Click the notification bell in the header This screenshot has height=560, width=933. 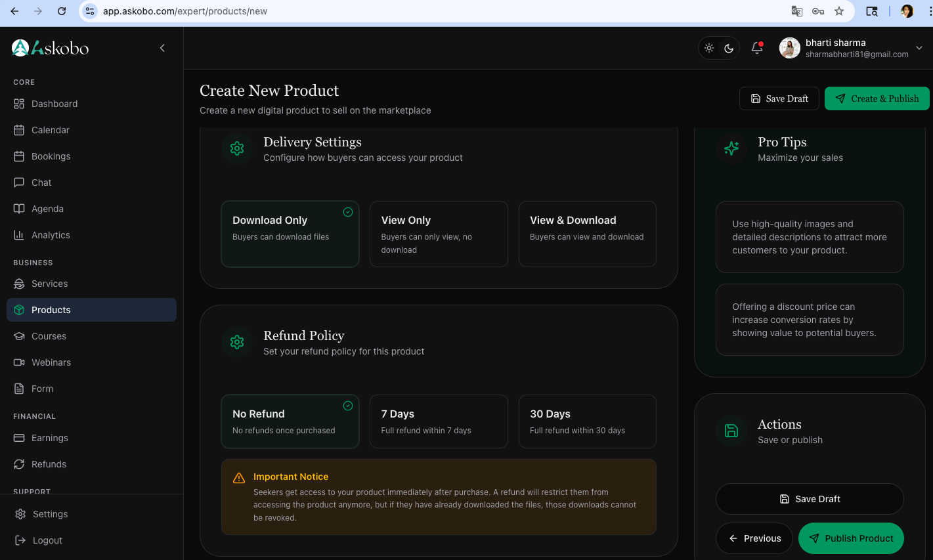coord(756,47)
